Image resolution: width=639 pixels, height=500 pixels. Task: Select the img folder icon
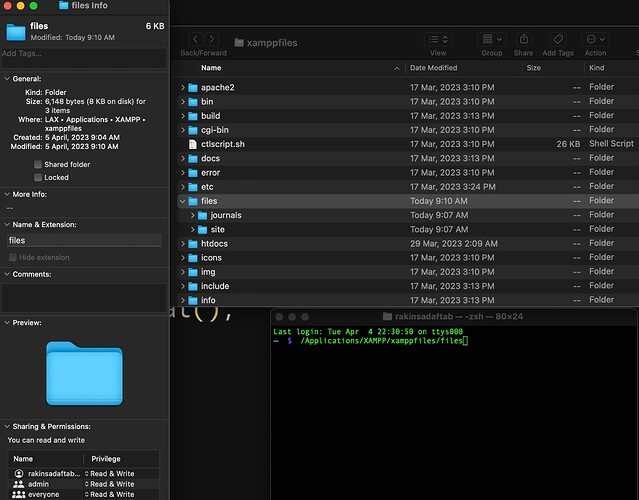(193, 272)
